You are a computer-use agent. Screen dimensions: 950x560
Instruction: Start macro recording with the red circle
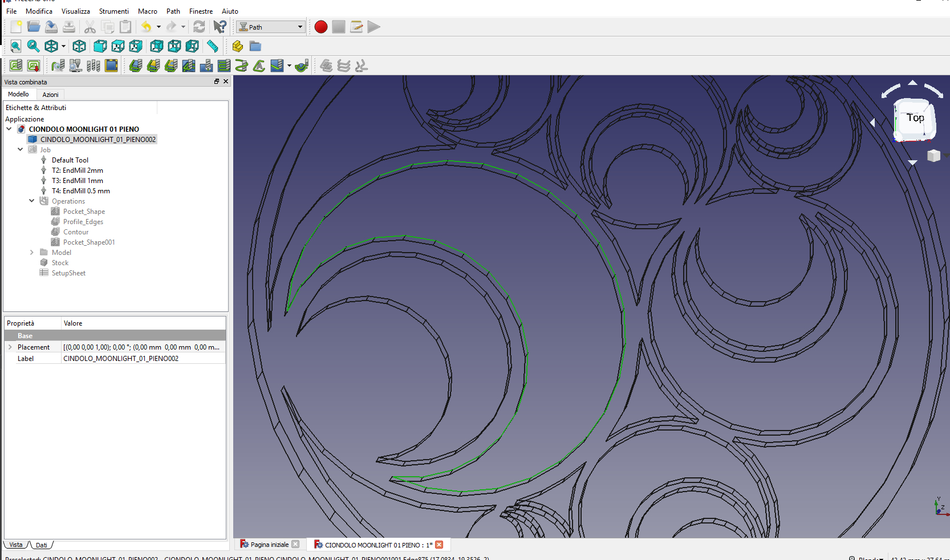321,27
